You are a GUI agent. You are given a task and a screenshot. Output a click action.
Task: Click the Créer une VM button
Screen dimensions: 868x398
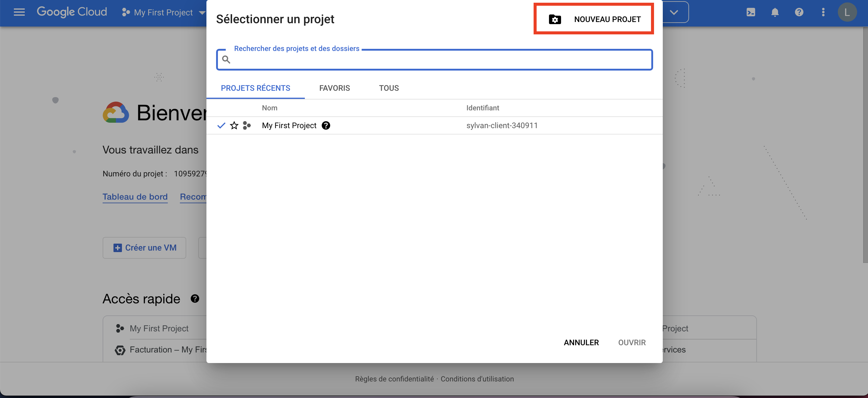click(144, 248)
